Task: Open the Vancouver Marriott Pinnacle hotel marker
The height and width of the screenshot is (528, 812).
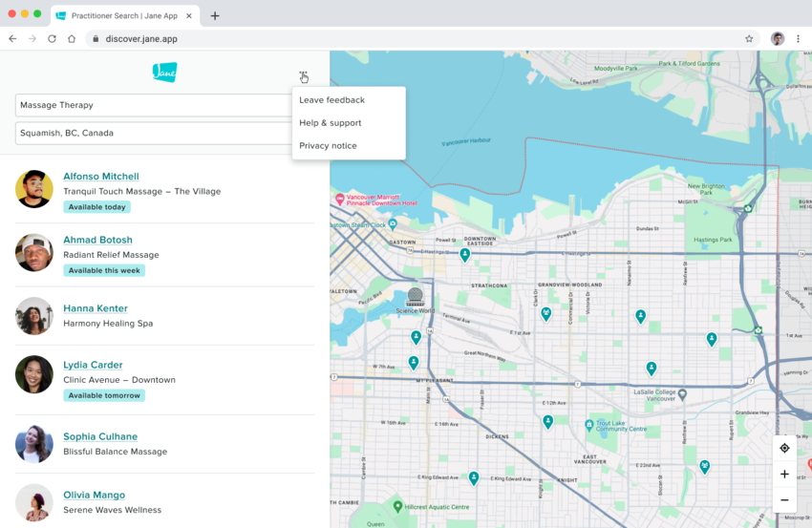Action: (339, 199)
